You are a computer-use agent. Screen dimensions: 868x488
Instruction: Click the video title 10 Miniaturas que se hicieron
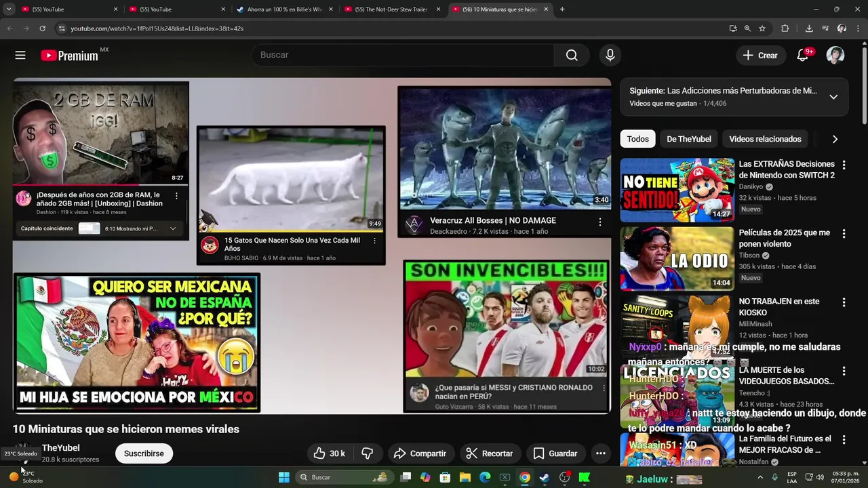coord(125,429)
